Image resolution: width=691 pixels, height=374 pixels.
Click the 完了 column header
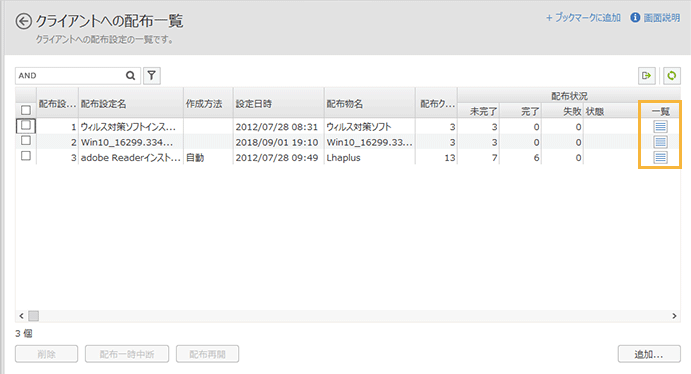520,111
